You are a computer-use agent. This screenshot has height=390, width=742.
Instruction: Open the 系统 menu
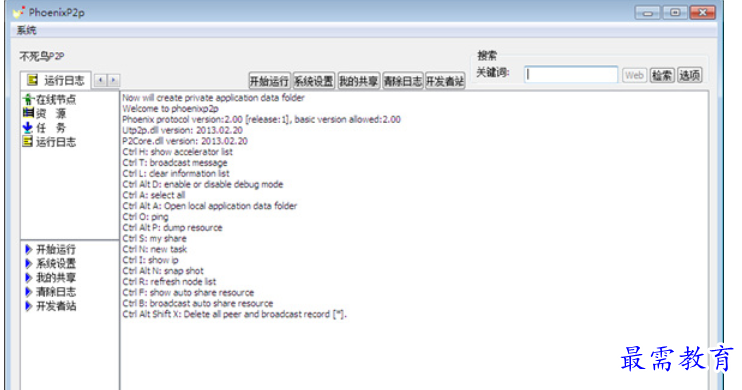26,31
